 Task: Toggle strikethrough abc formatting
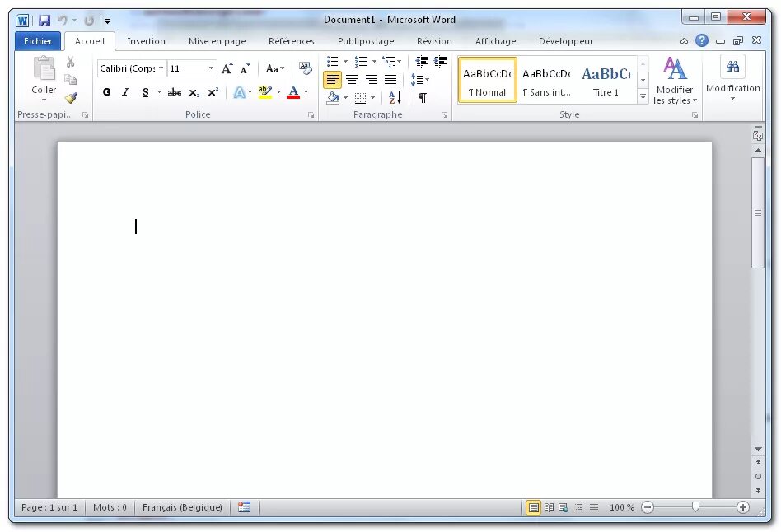pos(175,92)
